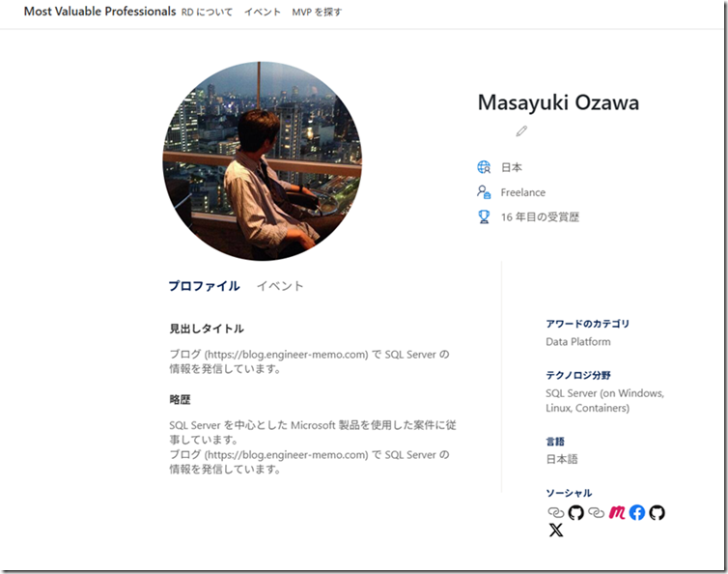Open イベント in the top navigation bar
This screenshot has width=728, height=574.
point(263,13)
